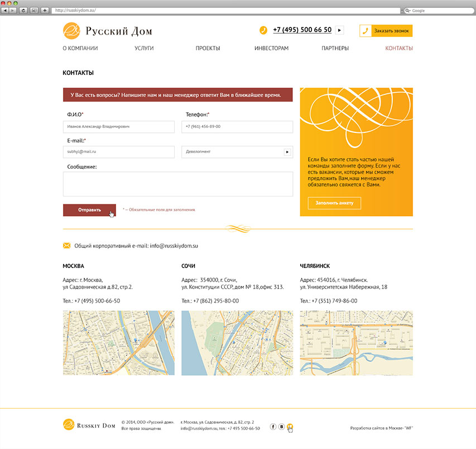Click the orange phone icon beside the number
The height and width of the screenshot is (449, 476).
[x=263, y=30]
